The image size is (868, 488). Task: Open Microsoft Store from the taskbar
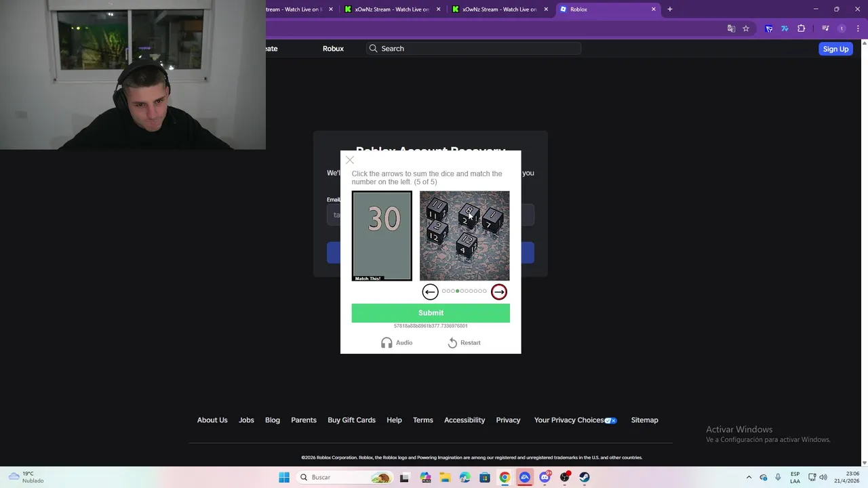point(485,477)
